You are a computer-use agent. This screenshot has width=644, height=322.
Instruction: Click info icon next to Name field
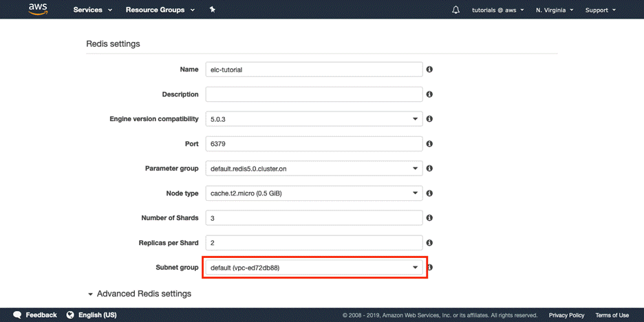pyautogui.click(x=429, y=69)
